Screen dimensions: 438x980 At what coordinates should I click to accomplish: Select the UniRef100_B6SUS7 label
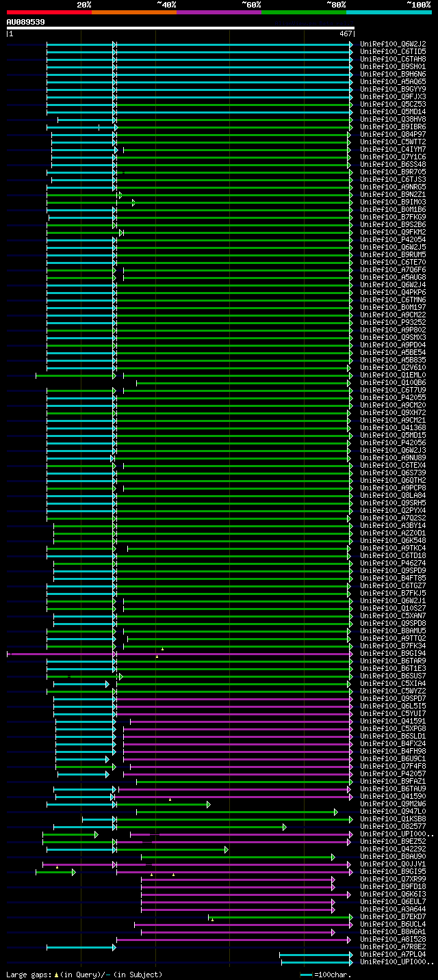pyautogui.click(x=393, y=676)
